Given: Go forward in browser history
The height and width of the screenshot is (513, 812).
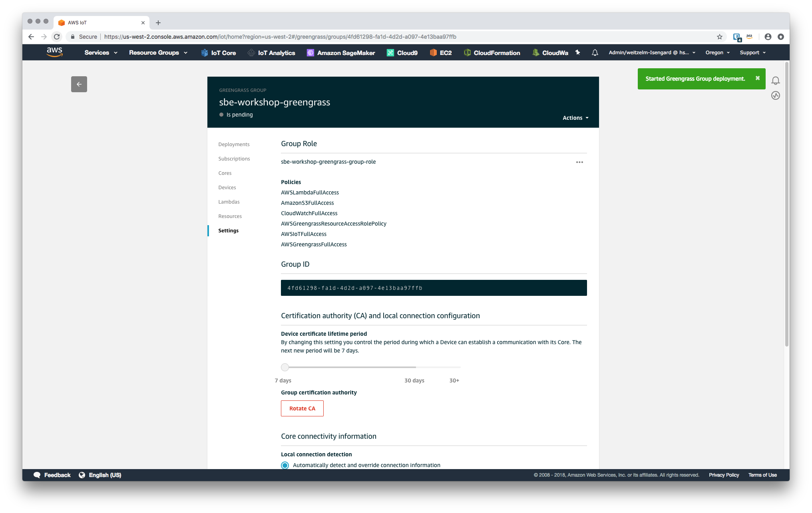Looking at the screenshot, I should [x=44, y=37].
